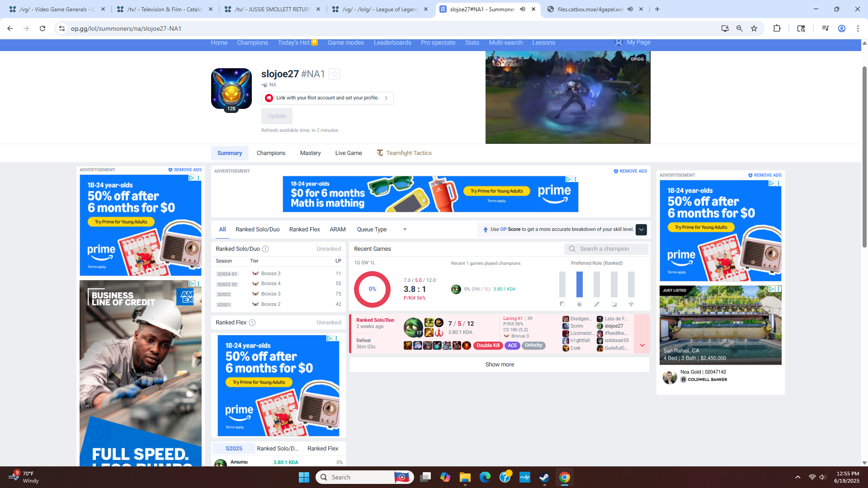The width and height of the screenshot is (868, 488).
Task: Click the disabled Update button
Action: 277,116
